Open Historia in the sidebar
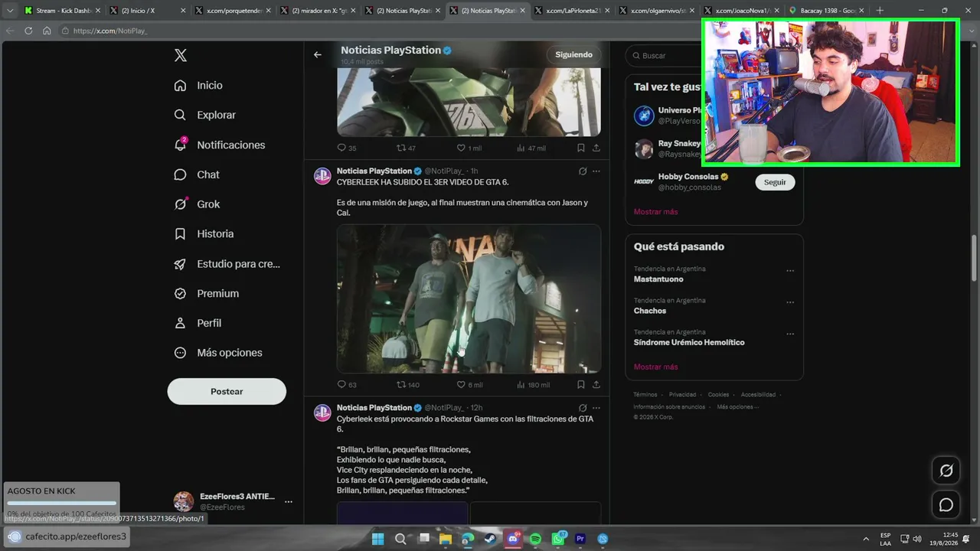The width and height of the screenshot is (980, 551). click(x=204, y=234)
